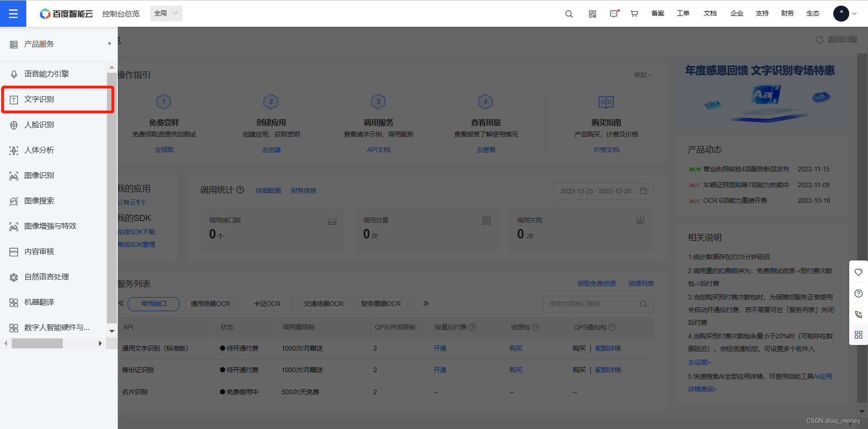868x429 pixels.
Task: Click 返回旧版 to return to old version
Action: click(x=837, y=39)
